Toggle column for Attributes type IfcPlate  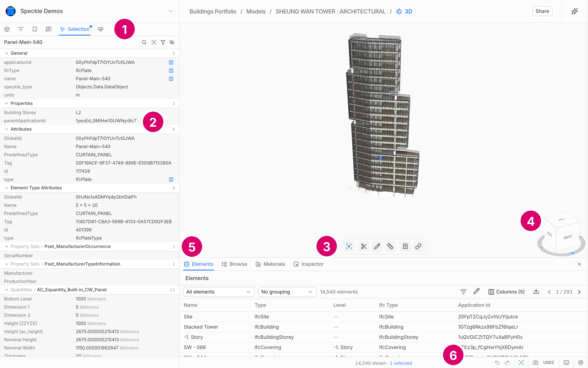pos(171,180)
